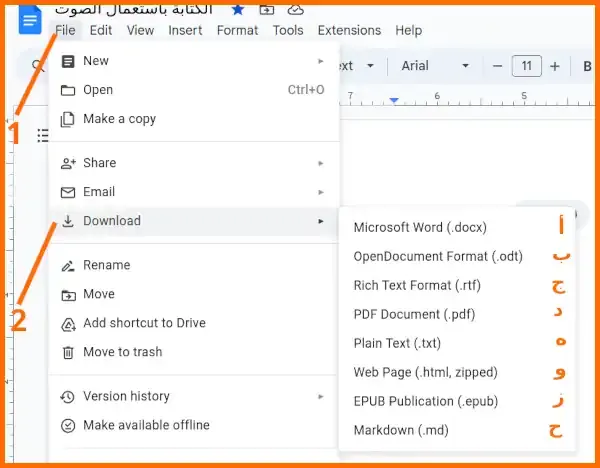This screenshot has width=600, height=468.
Task: Check the cloud save status icon
Action: (x=295, y=10)
